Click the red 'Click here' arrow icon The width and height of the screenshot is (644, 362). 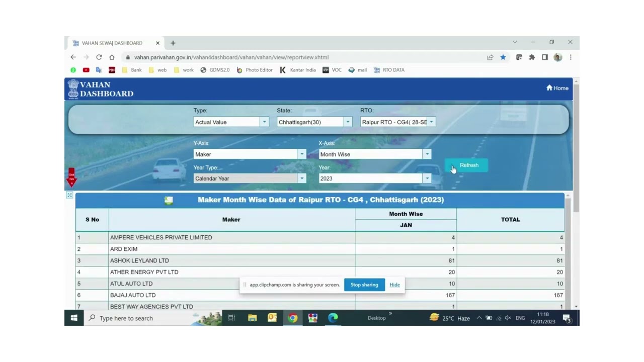click(x=71, y=177)
